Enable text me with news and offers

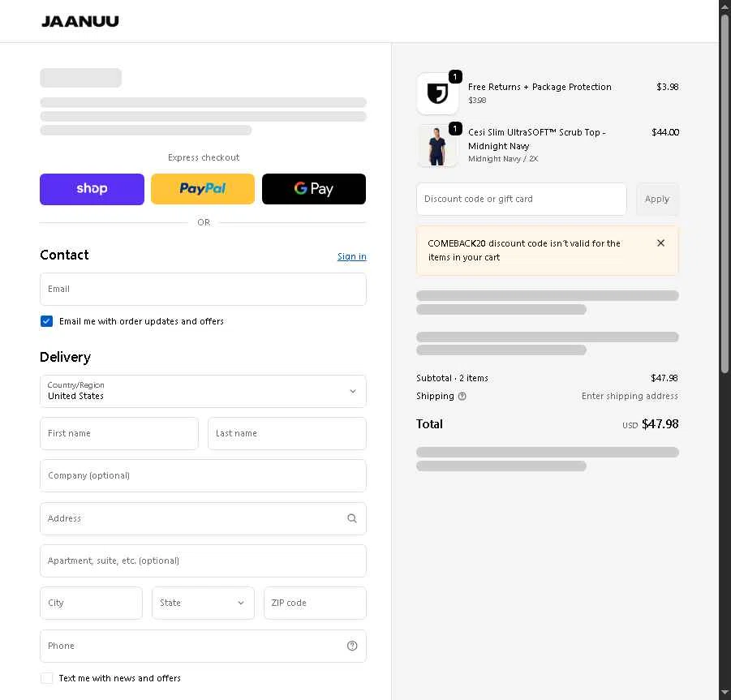point(47,678)
